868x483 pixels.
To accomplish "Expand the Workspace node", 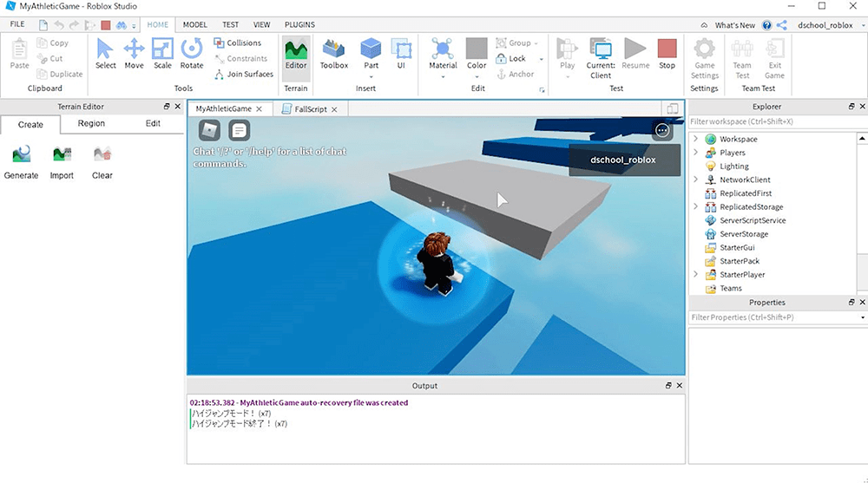I will tap(696, 139).
